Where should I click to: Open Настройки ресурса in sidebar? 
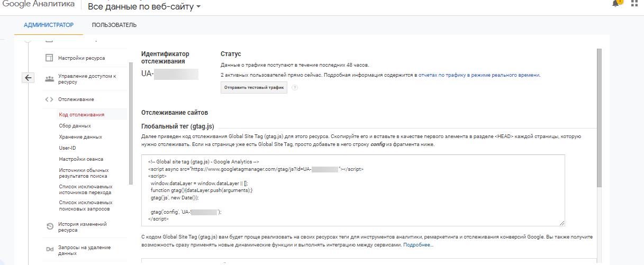click(x=81, y=58)
